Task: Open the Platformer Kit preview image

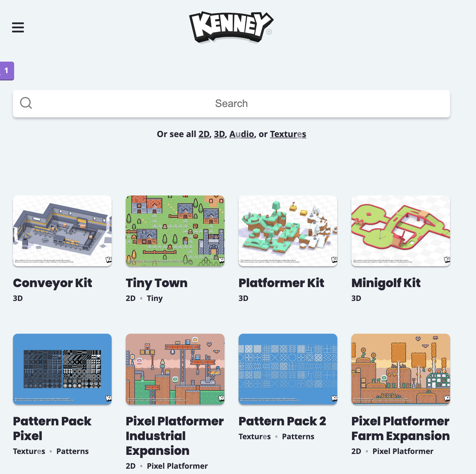Action: click(288, 231)
